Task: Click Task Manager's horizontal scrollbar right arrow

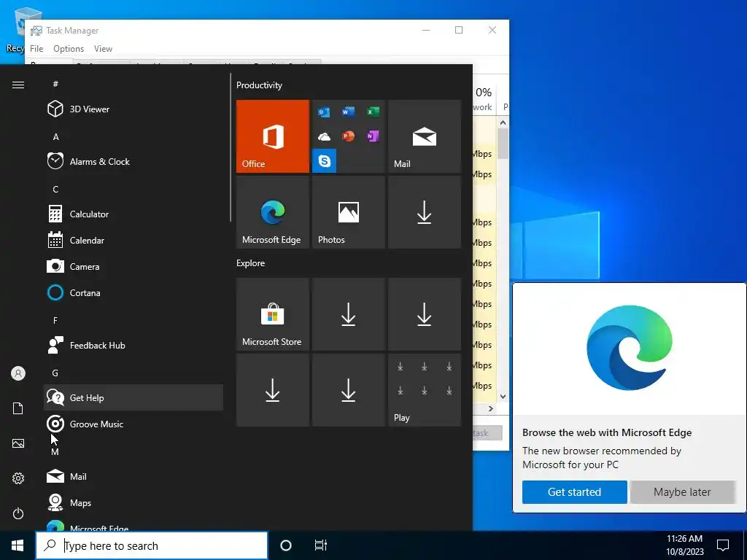Action: 491,408
